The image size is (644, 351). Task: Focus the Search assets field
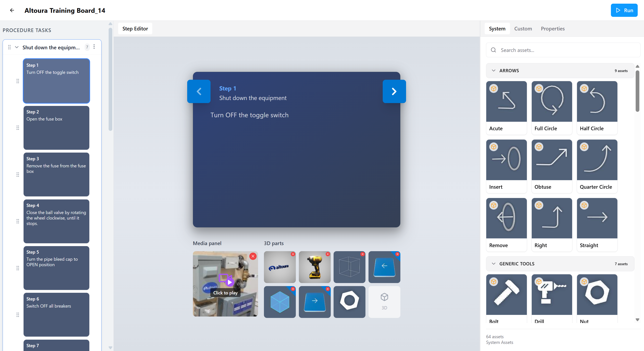[x=563, y=50]
